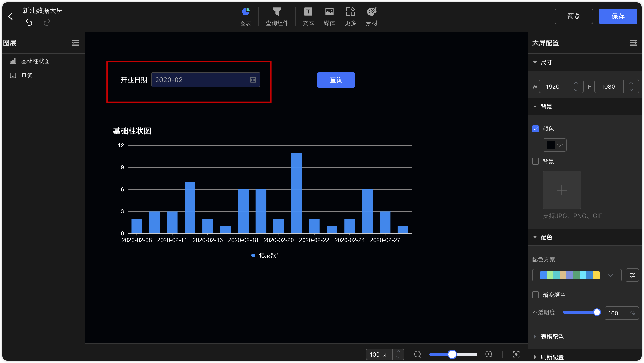Toggle the 记录数* legend item
Viewport: 644px width, 363px height.
pyautogui.click(x=265, y=255)
